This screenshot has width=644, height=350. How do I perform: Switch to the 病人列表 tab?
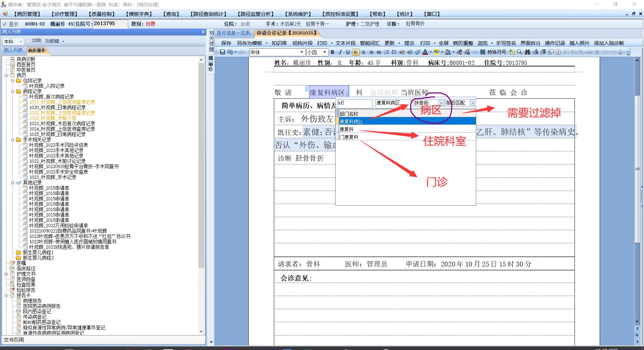[x=13, y=50]
